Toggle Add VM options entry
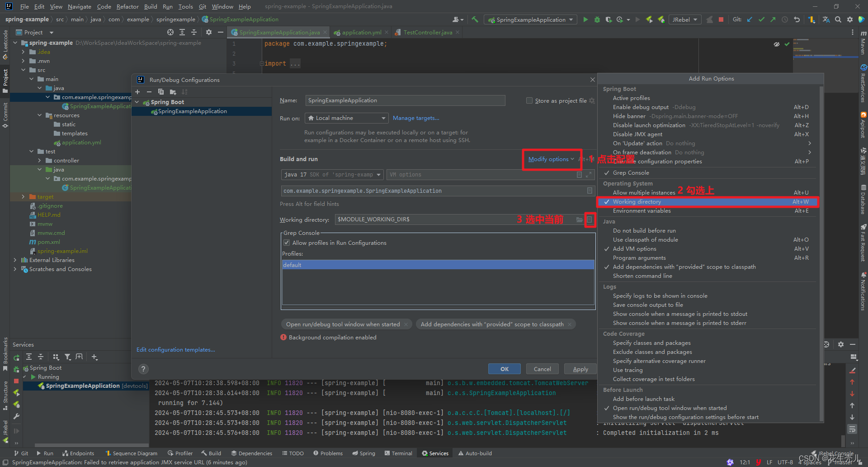This screenshot has height=467, width=868. pos(708,249)
